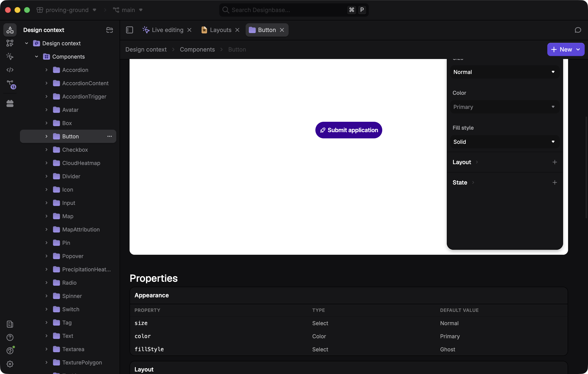Open the Size dropdown showing Normal

click(505, 72)
